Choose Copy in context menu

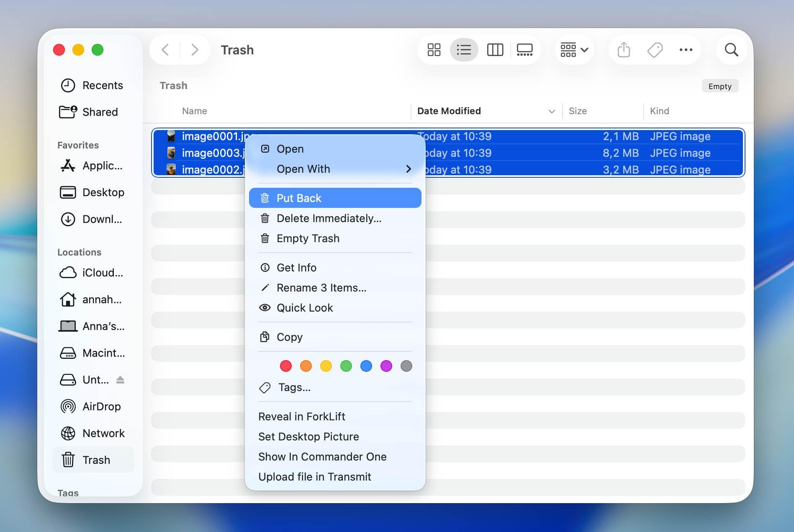[335, 337]
